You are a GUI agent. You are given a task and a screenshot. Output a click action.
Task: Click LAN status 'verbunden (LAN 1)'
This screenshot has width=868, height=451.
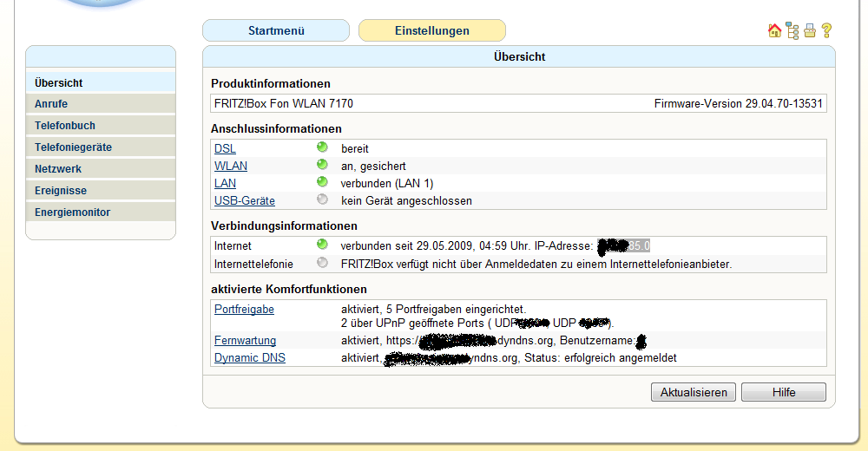387,183
